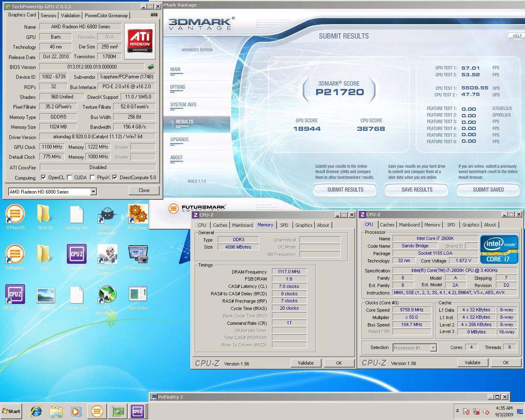Open the Start menu
Screen dimensions: 525x420
click(x=11, y=411)
